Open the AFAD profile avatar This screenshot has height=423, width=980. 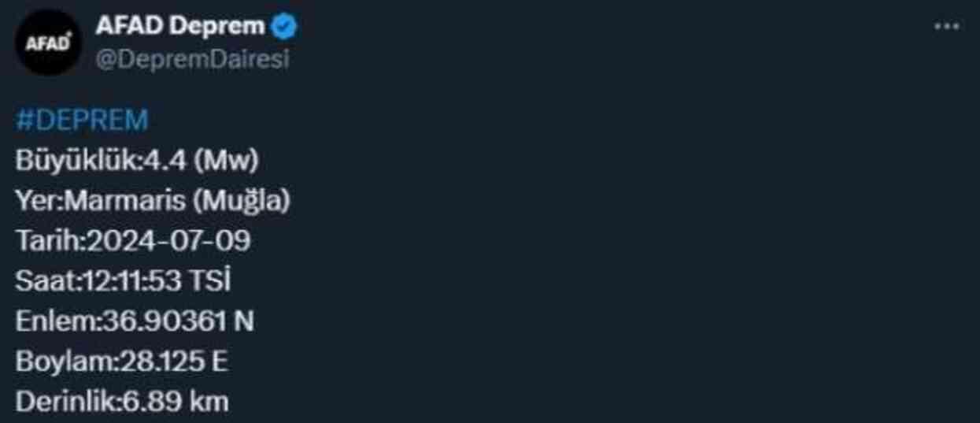pos(48,43)
